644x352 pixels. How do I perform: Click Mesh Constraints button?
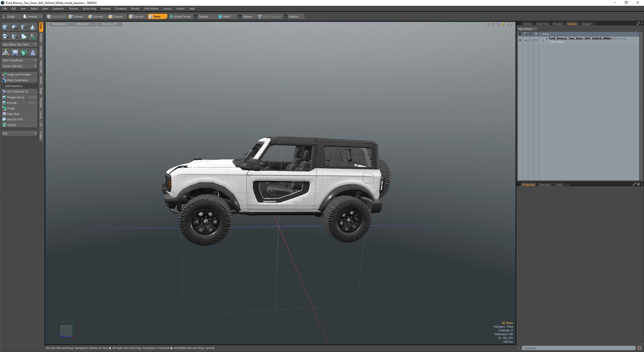pos(19,80)
